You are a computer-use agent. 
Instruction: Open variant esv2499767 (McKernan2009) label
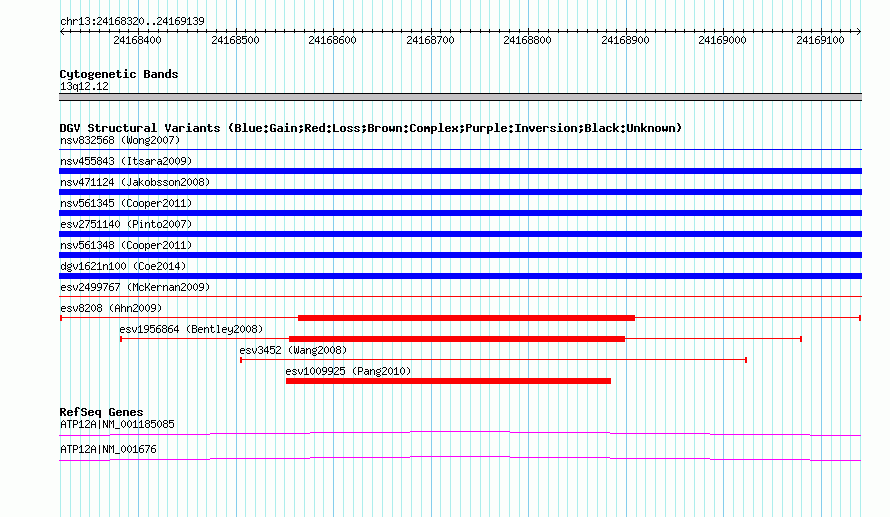tap(135, 287)
